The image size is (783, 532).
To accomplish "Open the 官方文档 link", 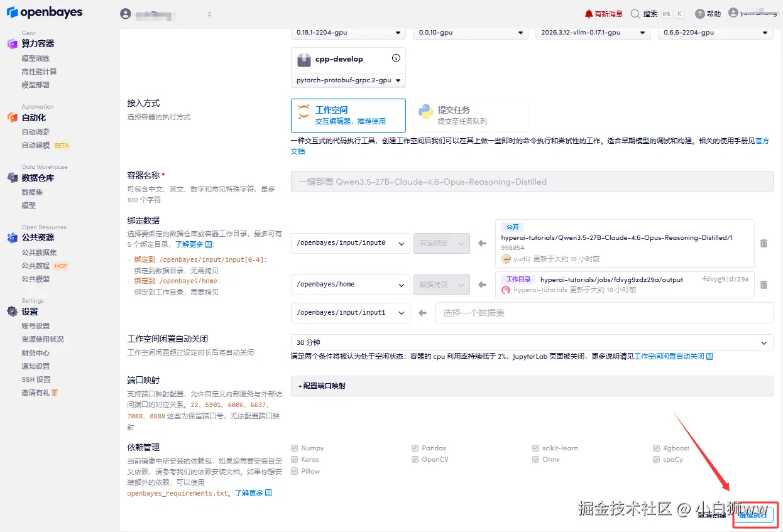I will (762, 141).
